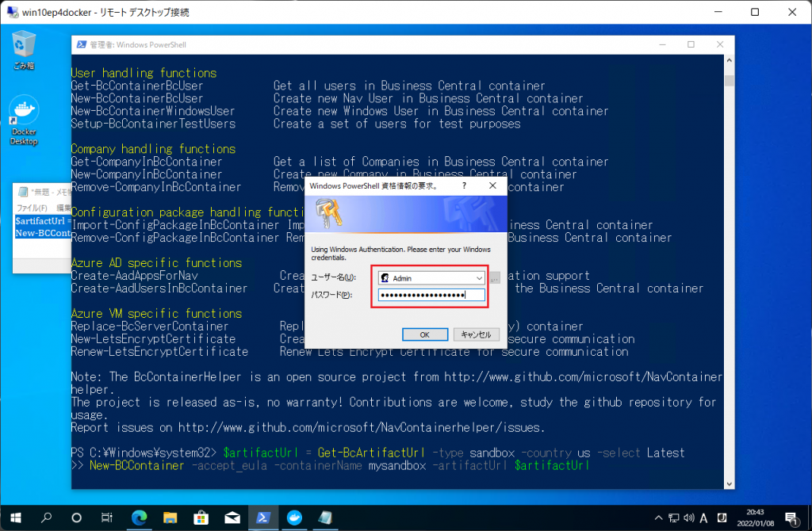
Task: Open the Mail app from the taskbar
Action: (232, 518)
